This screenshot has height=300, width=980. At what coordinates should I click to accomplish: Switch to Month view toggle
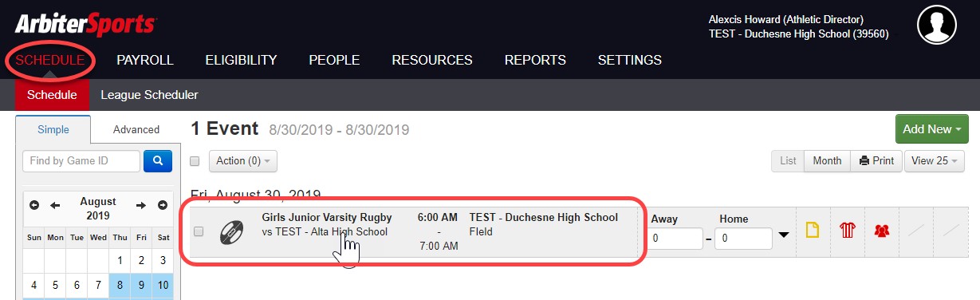click(x=827, y=160)
